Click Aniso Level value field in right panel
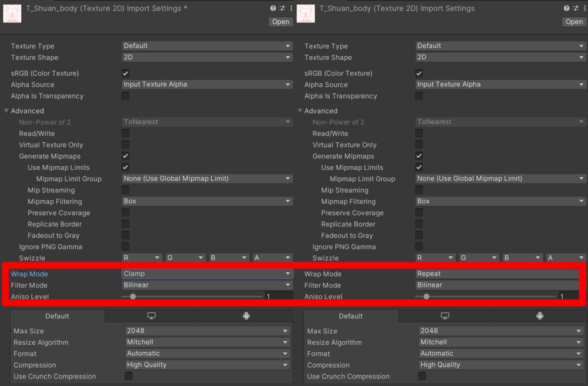The height and width of the screenshot is (386, 588). point(570,296)
